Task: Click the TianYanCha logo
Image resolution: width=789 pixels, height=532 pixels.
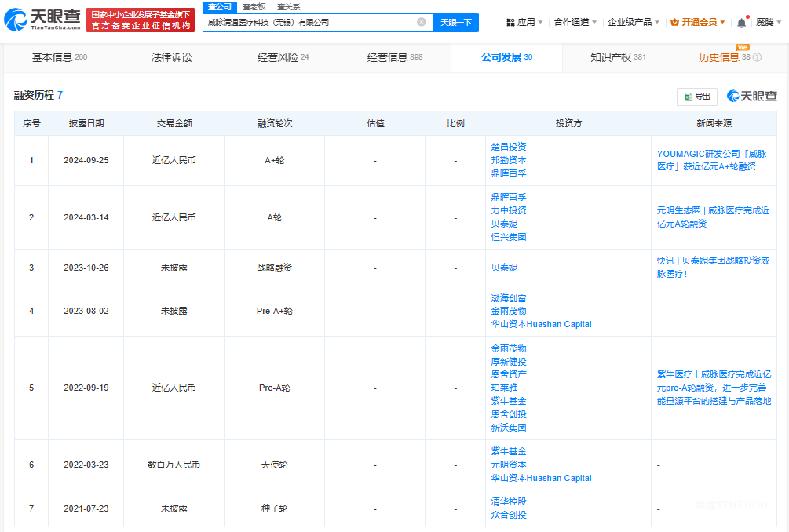Action: (42, 19)
